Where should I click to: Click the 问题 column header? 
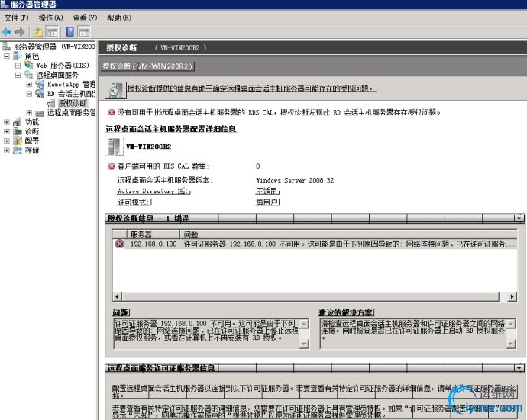(x=348, y=234)
